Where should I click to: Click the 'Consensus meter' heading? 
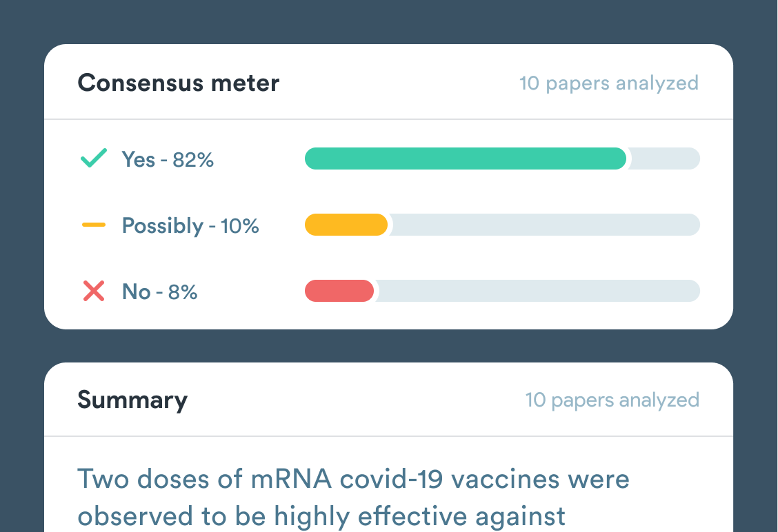point(179,83)
